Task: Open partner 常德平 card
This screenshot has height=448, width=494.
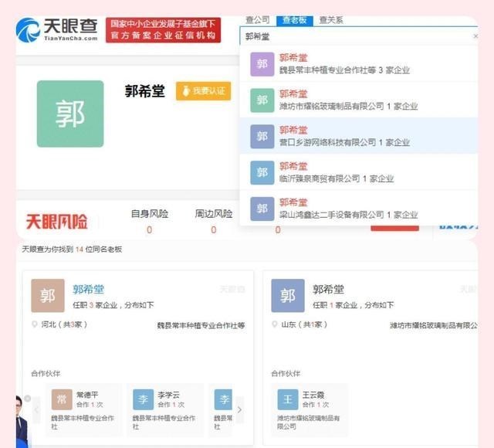Action: coord(83,410)
